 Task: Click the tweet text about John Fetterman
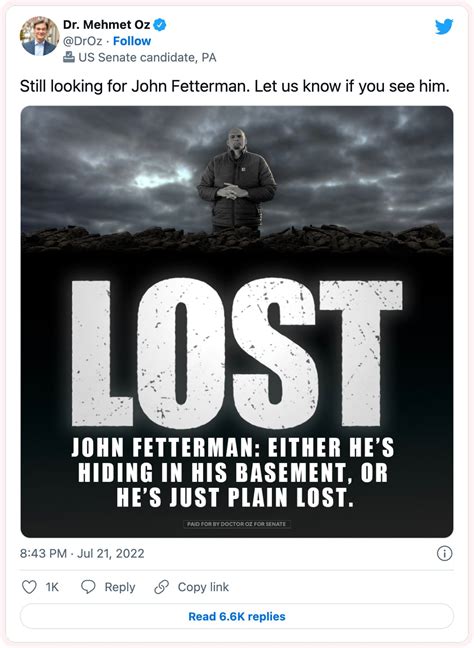click(x=234, y=86)
